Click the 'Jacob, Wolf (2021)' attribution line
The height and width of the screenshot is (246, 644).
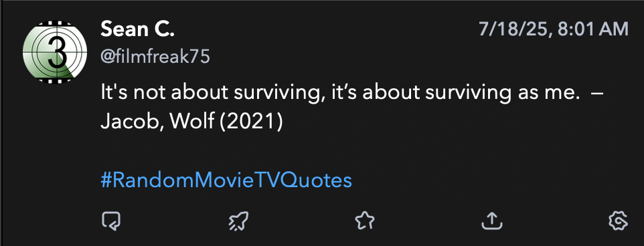pyautogui.click(x=192, y=122)
